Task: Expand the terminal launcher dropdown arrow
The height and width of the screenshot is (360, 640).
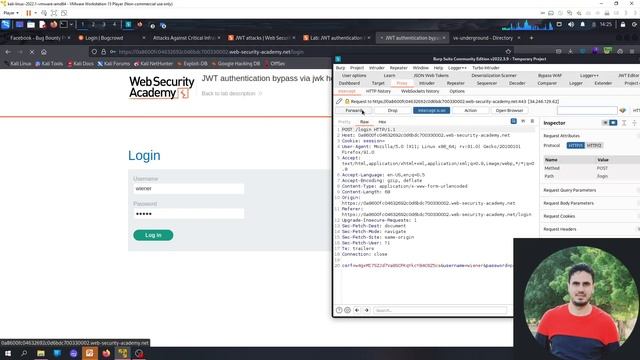Action: point(71,24)
